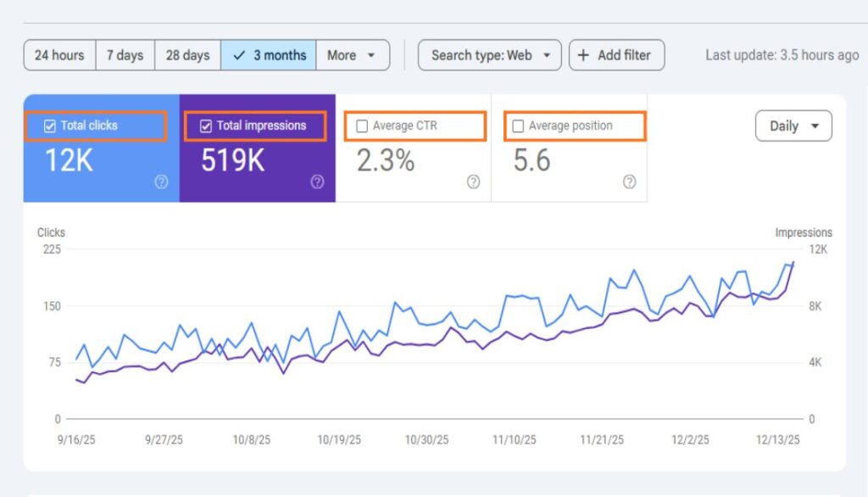
Task: Switch to the 7 days range
Action: (125, 55)
